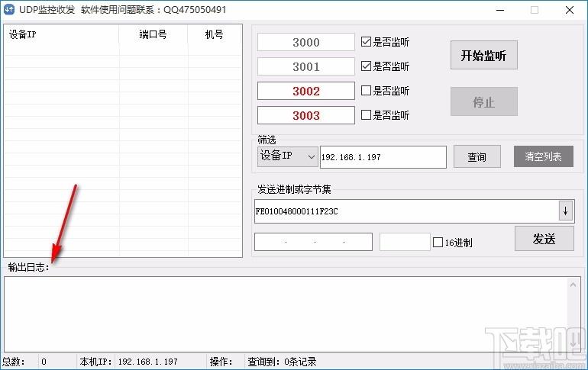Toggle the 16进制 hex checkbox
The image size is (588, 370).
pos(438,243)
